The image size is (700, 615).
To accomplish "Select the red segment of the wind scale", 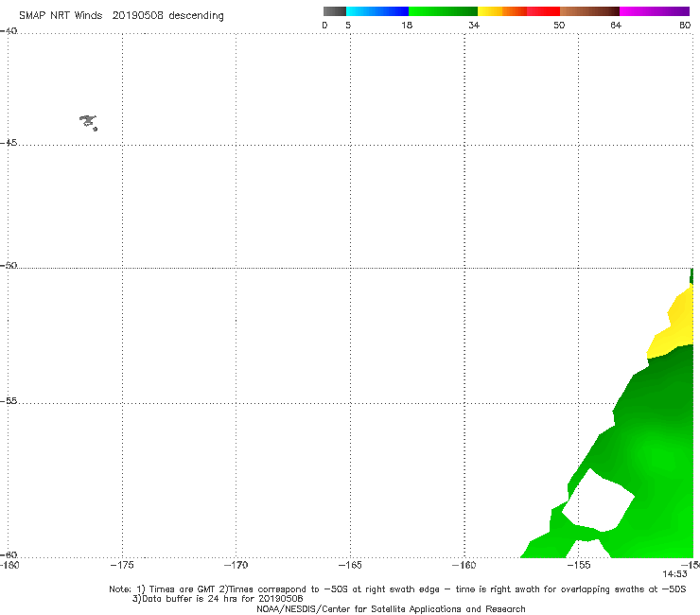I will pyautogui.click(x=543, y=11).
